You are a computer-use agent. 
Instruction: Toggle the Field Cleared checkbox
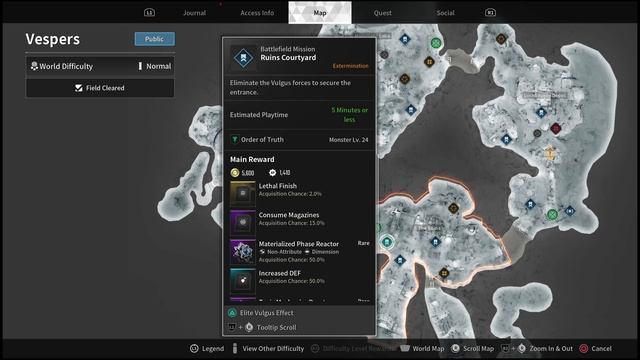[x=79, y=88]
